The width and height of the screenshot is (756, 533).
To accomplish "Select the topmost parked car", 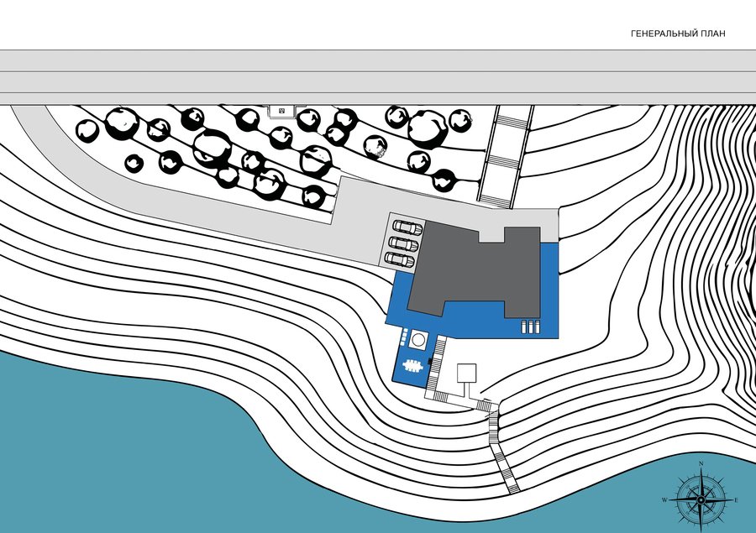I will click(x=407, y=226).
